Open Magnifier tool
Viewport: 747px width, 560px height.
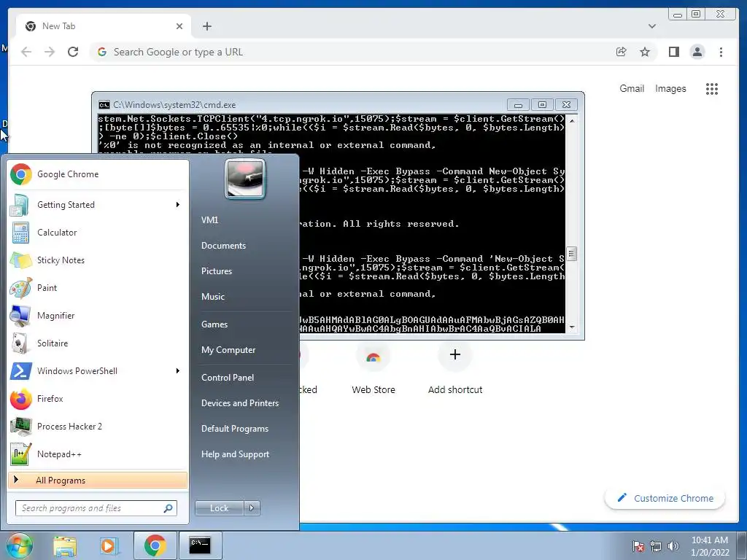(x=98, y=315)
